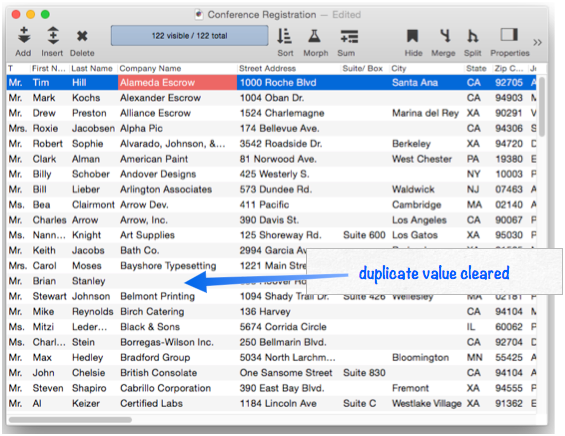Click the horizontal scrollbar thumb
This screenshot has width=565, height=436.
70,420
